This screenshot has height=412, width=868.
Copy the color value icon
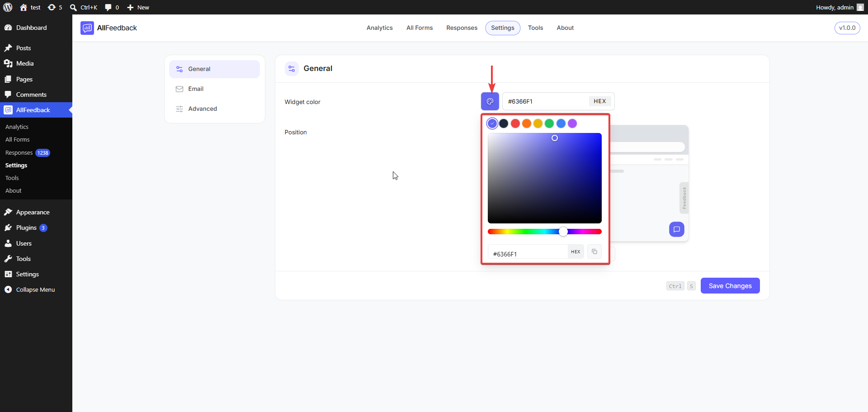tap(594, 251)
